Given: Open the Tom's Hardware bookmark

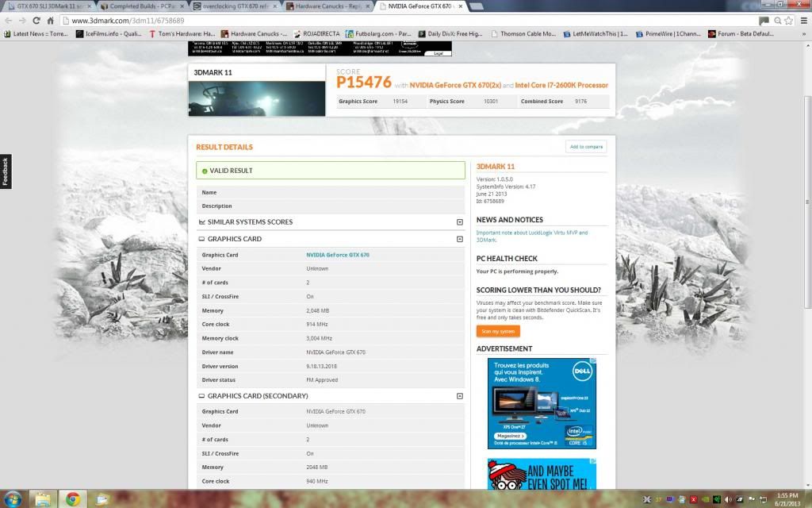Looking at the screenshot, I should (182, 34).
